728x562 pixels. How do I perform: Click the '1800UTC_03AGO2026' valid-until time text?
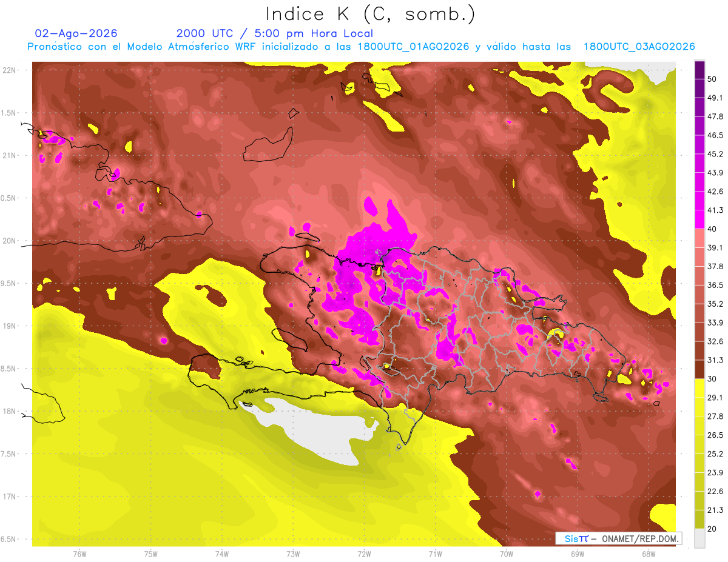click(639, 47)
